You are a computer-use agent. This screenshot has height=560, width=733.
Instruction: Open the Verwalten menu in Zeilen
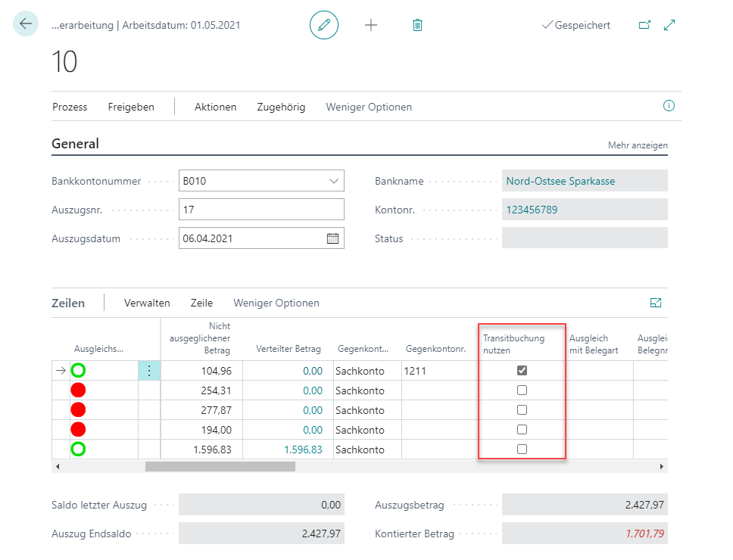[147, 303]
